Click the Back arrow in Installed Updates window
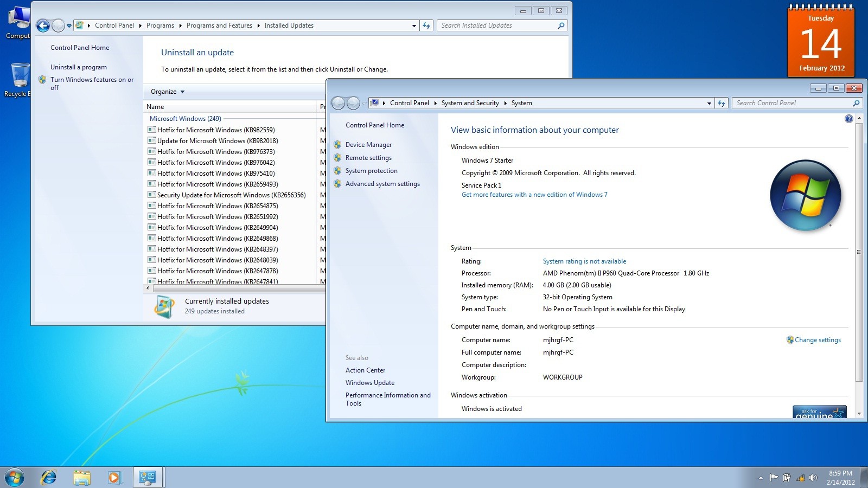The width and height of the screenshot is (868, 488). point(43,25)
